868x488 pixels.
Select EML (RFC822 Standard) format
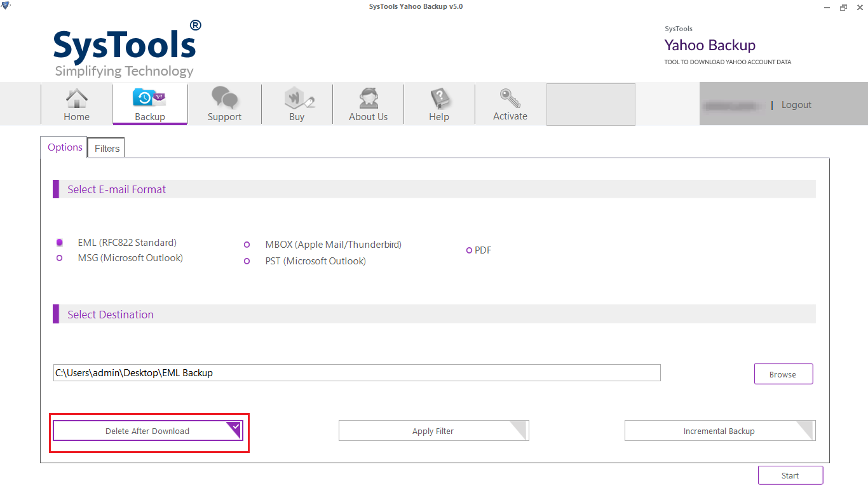[x=117, y=243]
